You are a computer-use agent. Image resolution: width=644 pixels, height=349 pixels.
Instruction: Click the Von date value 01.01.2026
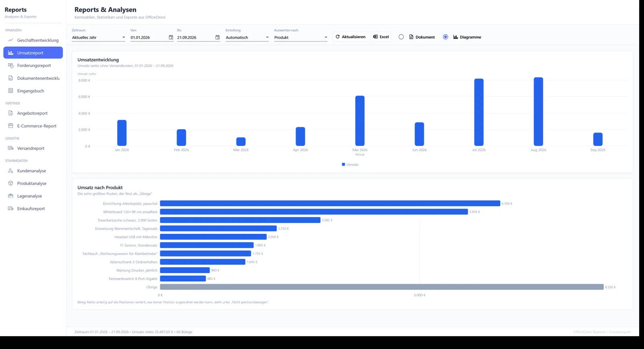pyautogui.click(x=140, y=37)
